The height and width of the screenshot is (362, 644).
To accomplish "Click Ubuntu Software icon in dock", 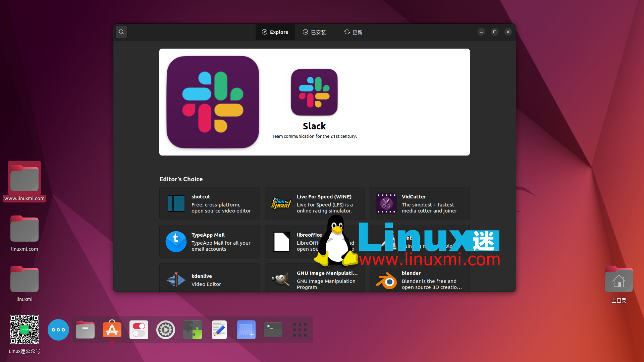I will (x=112, y=329).
